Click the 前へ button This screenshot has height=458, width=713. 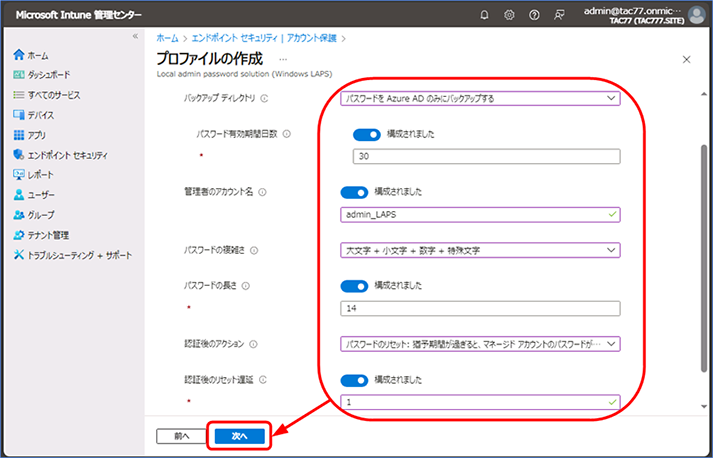(181, 436)
